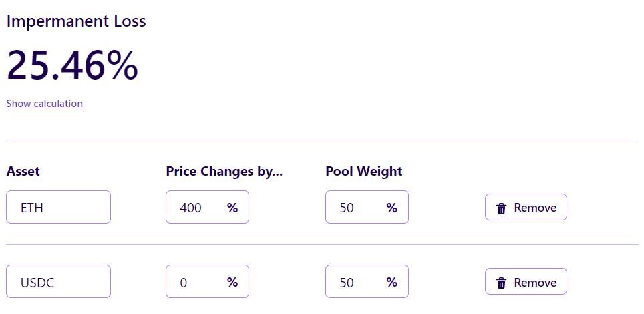Click percent symbol in ETH pool weight box
This screenshot has height=314, width=644.
tap(391, 208)
